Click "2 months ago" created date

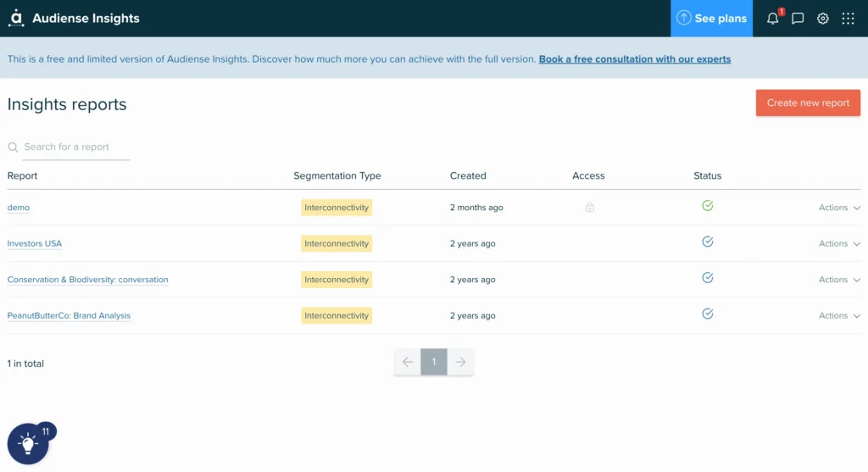[476, 208]
